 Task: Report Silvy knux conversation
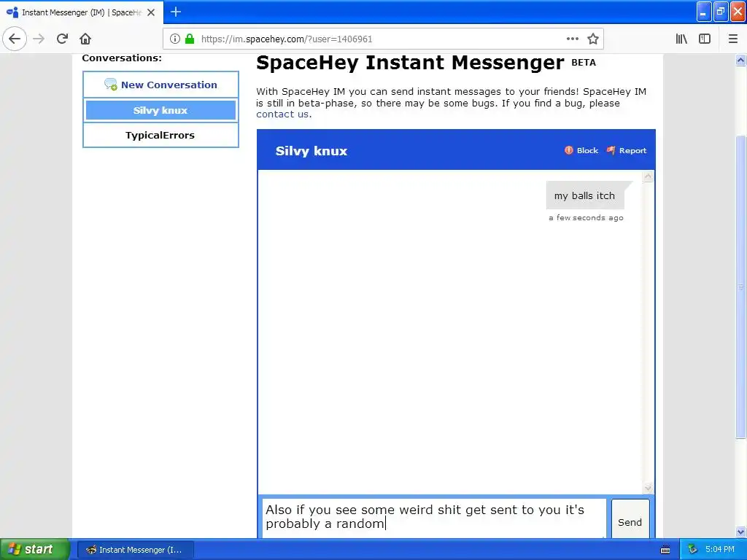tap(626, 150)
